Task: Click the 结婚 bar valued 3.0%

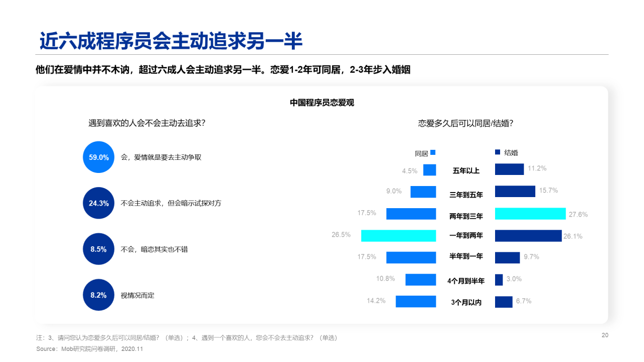Action: pos(499,280)
